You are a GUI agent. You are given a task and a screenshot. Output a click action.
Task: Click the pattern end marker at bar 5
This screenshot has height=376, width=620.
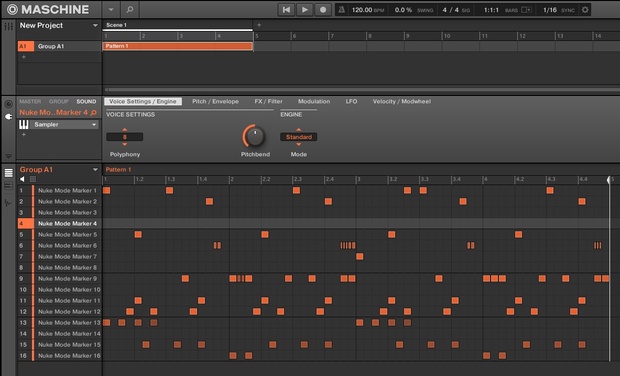609,180
